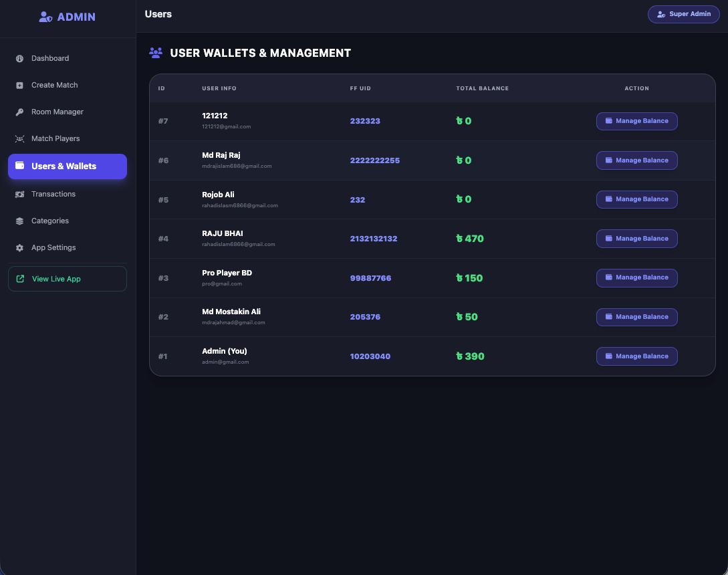The height and width of the screenshot is (575, 728).
Task: Go to Room Manager page
Action: click(x=68, y=112)
